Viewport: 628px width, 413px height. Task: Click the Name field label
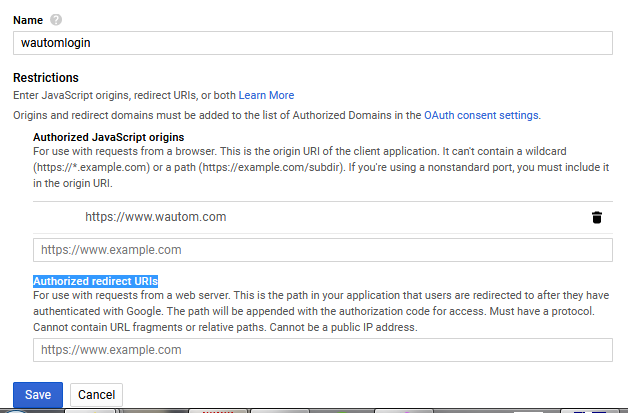(x=28, y=18)
